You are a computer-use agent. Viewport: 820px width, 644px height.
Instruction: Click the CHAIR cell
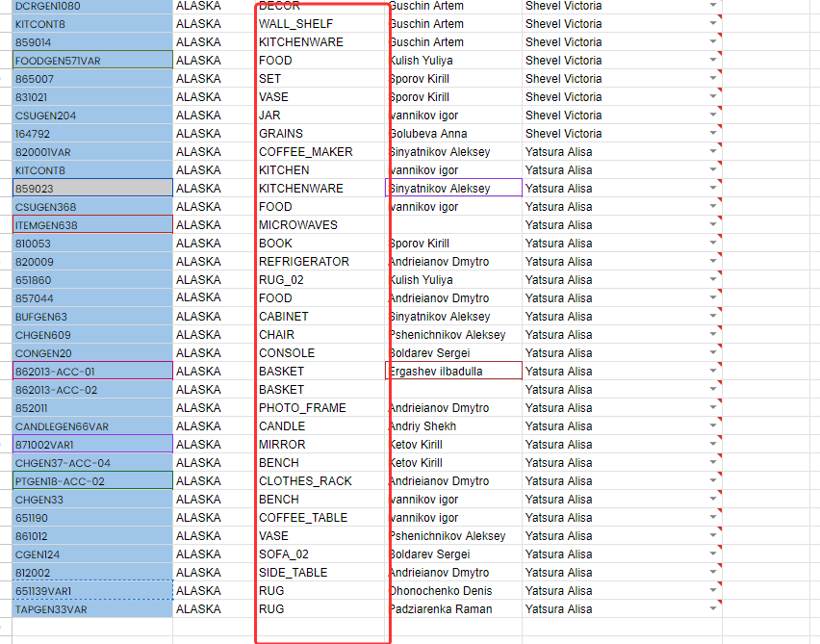click(320, 335)
